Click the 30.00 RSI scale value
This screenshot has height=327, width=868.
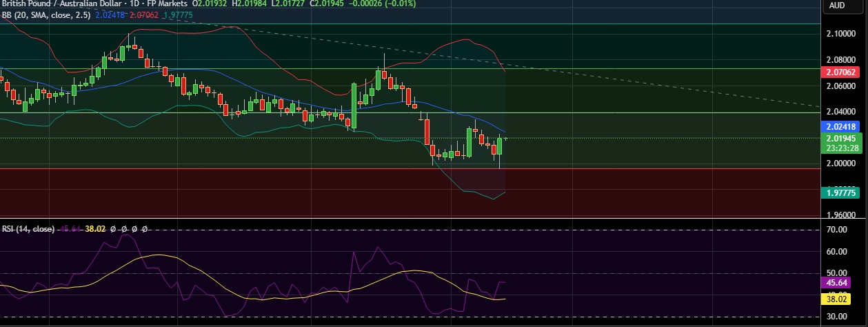point(838,317)
